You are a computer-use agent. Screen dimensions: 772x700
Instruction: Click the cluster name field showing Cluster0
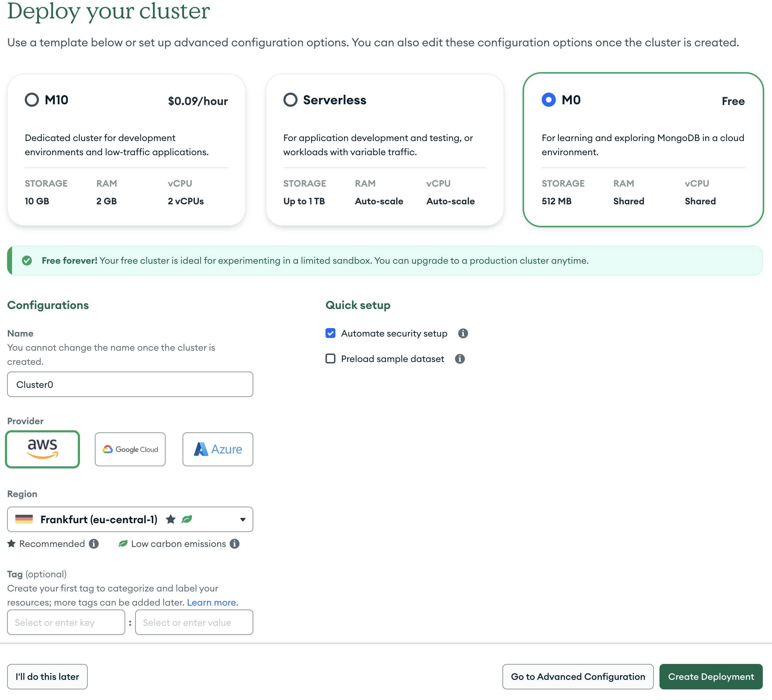click(130, 384)
